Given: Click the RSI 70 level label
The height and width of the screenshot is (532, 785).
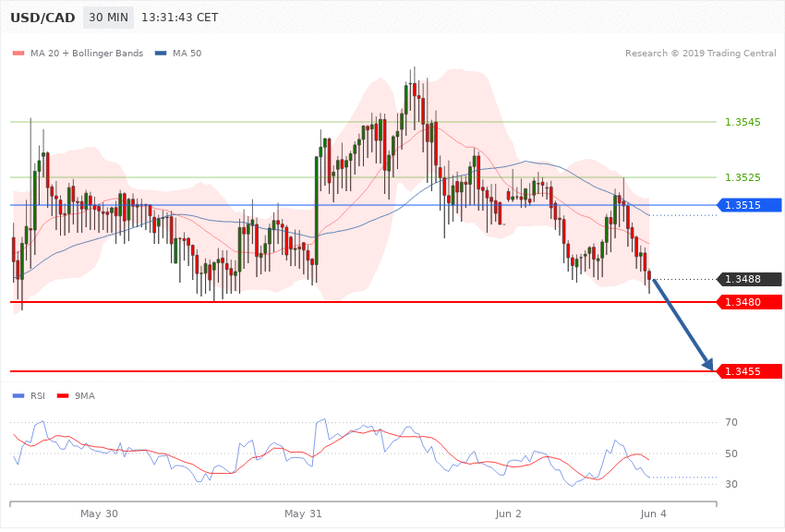Looking at the screenshot, I should 731,422.
